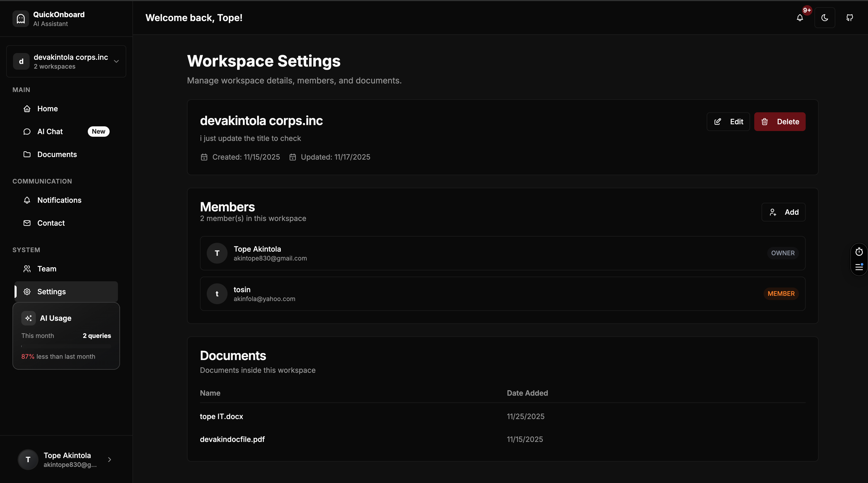Expand the Tope Akintola profile chevron
The image size is (868, 483).
pyautogui.click(x=110, y=459)
